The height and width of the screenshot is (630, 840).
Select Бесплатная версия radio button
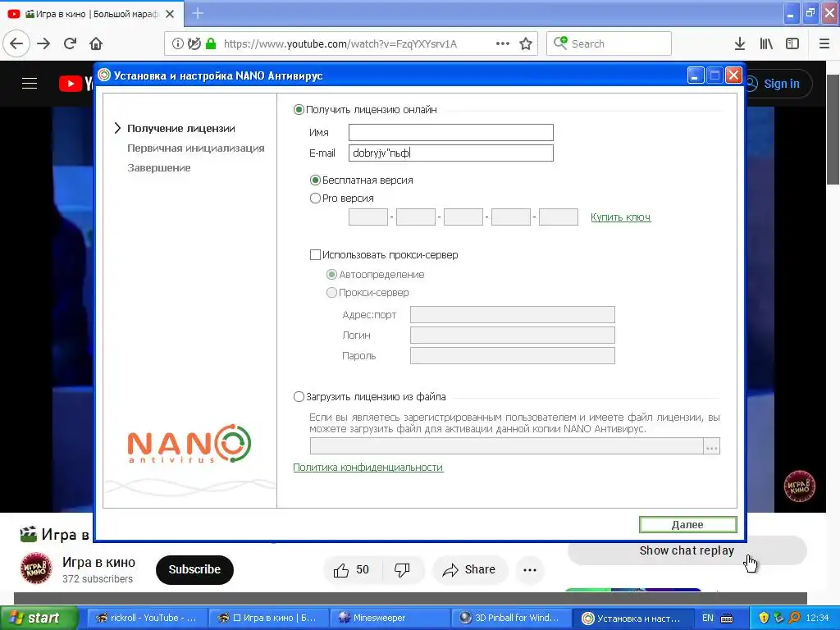pyautogui.click(x=315, y=180)
